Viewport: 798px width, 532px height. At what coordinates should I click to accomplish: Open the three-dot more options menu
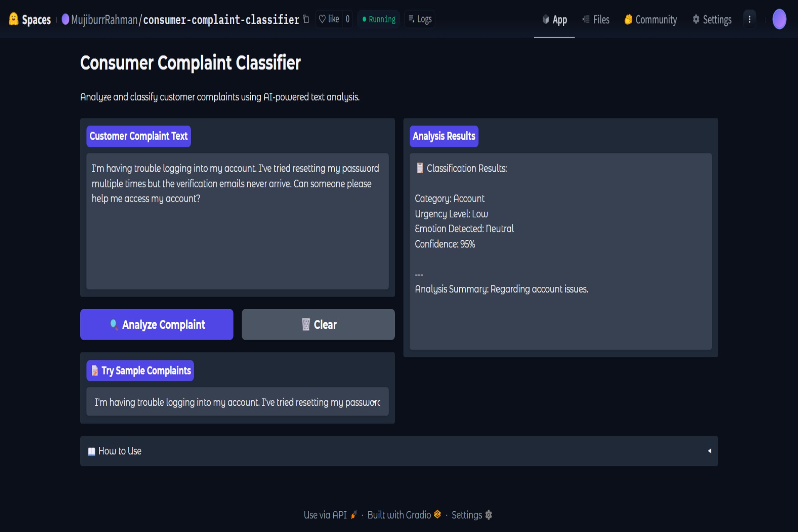pyautogui.click(x=749, y=19)
